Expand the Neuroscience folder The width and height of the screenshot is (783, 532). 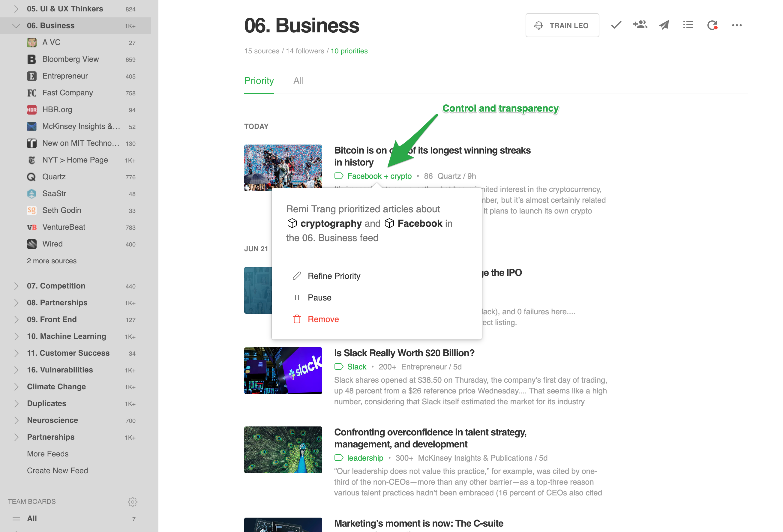point(16,420)
